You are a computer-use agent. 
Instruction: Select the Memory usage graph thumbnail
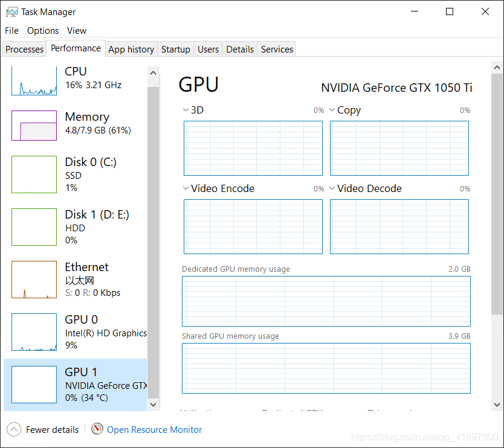(34, 126)
